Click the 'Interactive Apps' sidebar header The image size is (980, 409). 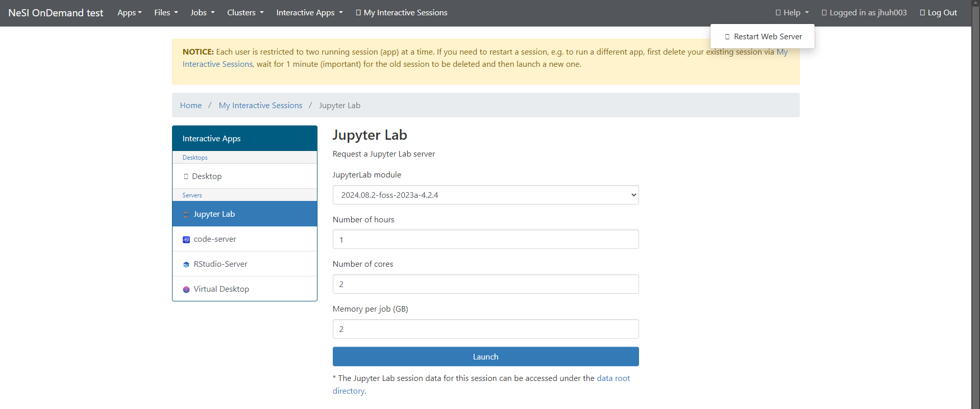(x=244, y=139)
